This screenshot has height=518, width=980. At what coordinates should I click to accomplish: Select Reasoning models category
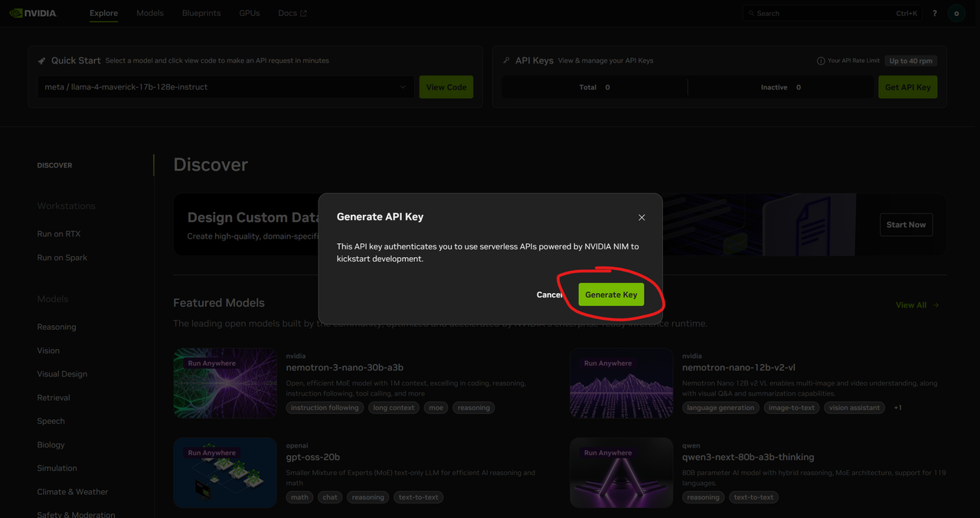click(57, 327)
